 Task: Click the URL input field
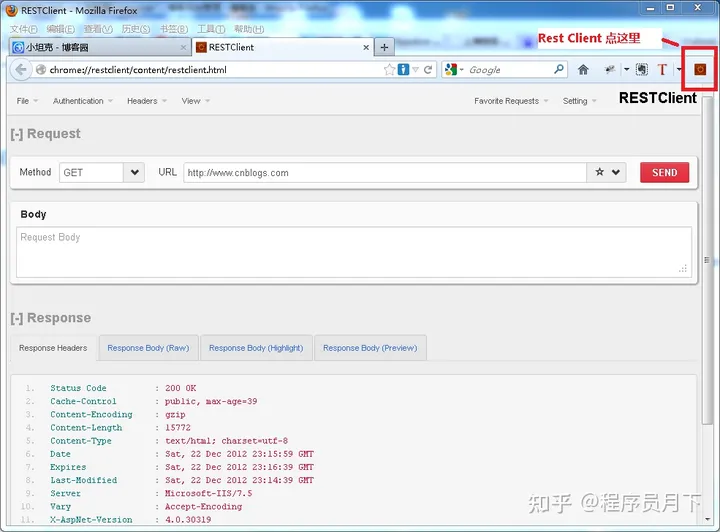(x=385, y=173)
